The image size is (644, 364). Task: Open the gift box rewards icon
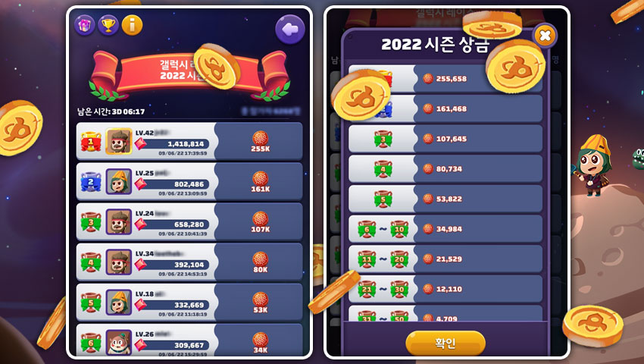pyautogui.click(x=84, y=26)
